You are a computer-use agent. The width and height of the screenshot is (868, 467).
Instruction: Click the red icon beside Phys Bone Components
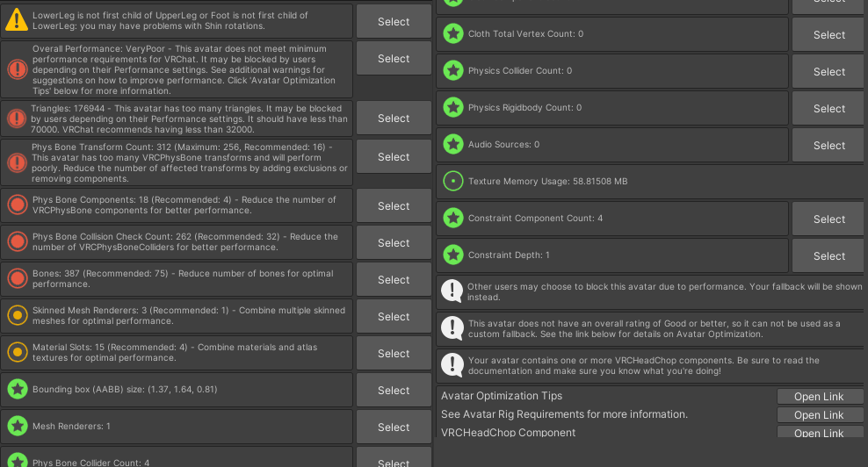(x=17, y=205)
